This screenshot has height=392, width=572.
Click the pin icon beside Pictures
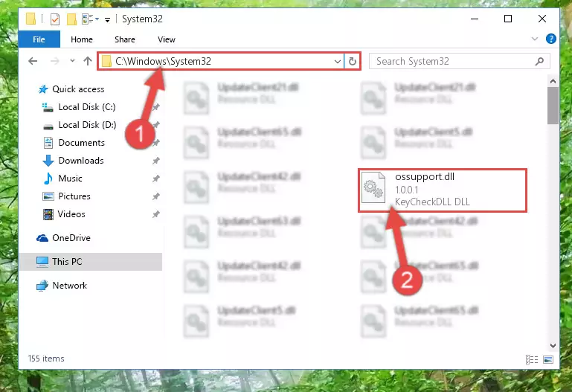pyautogui.click(x=155, y=196)
